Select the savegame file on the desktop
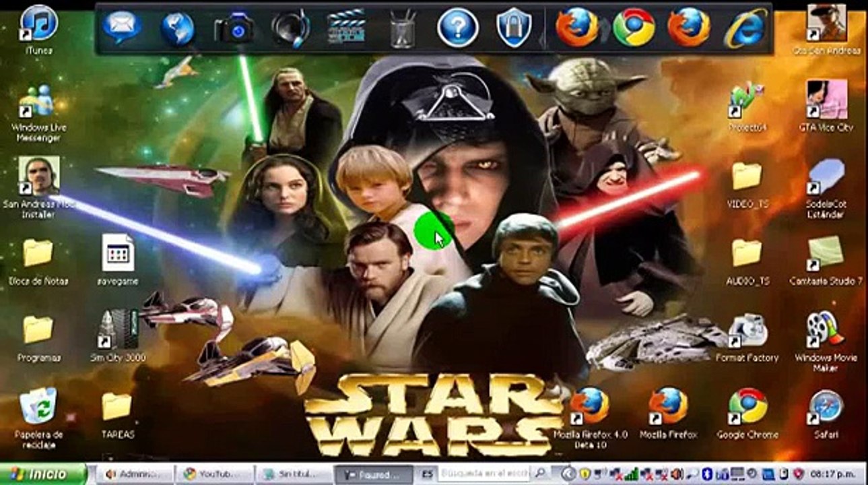The height and width of the screenshot is (485, 868). pos(118,259)
